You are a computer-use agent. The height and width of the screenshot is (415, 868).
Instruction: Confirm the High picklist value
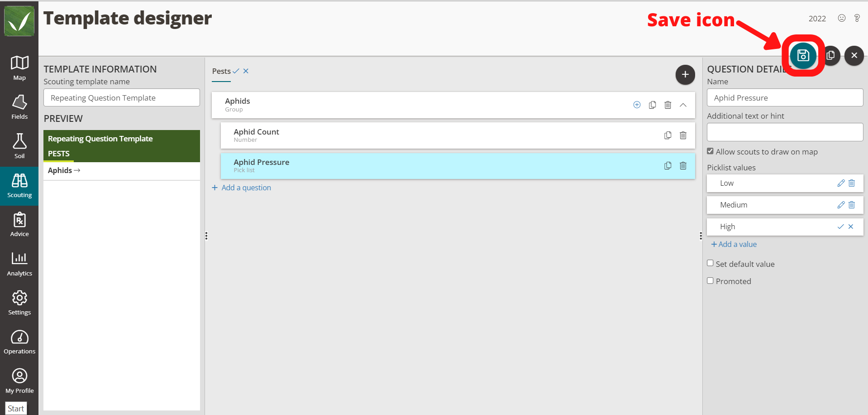[840, 227]
